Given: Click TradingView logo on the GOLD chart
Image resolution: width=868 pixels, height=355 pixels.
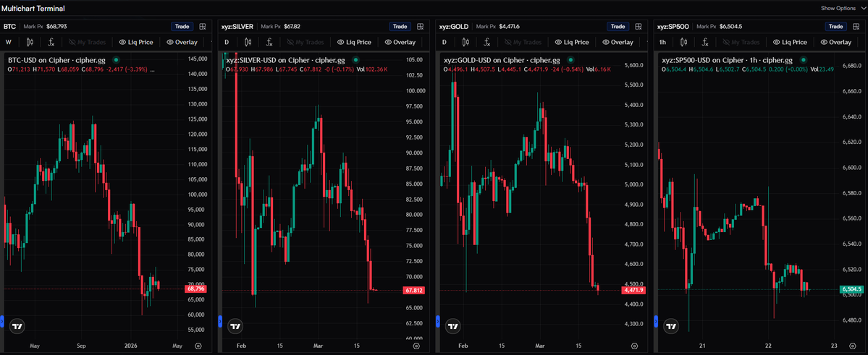Looking at the screenshot, I should pos(453,325).
